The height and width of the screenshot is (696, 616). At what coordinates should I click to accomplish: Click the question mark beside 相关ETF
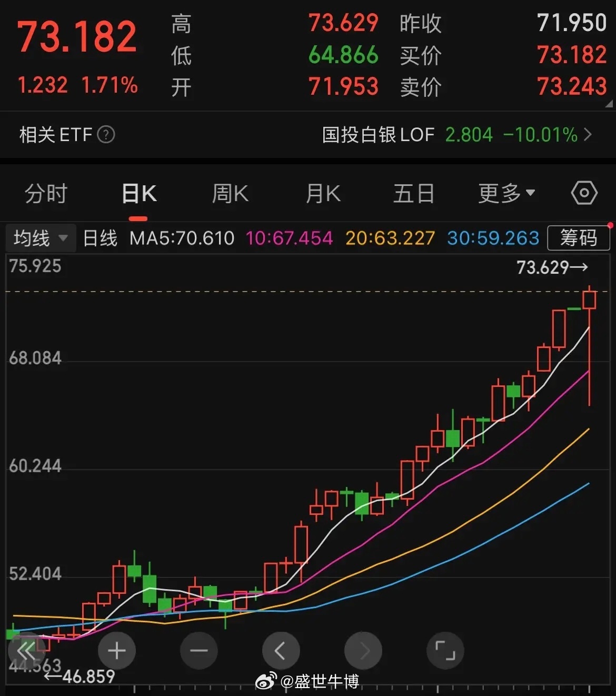(x=106, y=135)
